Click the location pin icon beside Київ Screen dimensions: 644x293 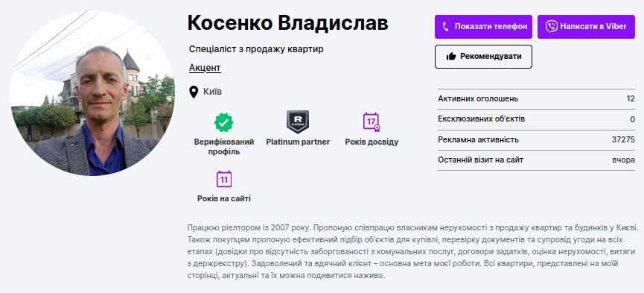click(194, 92)
